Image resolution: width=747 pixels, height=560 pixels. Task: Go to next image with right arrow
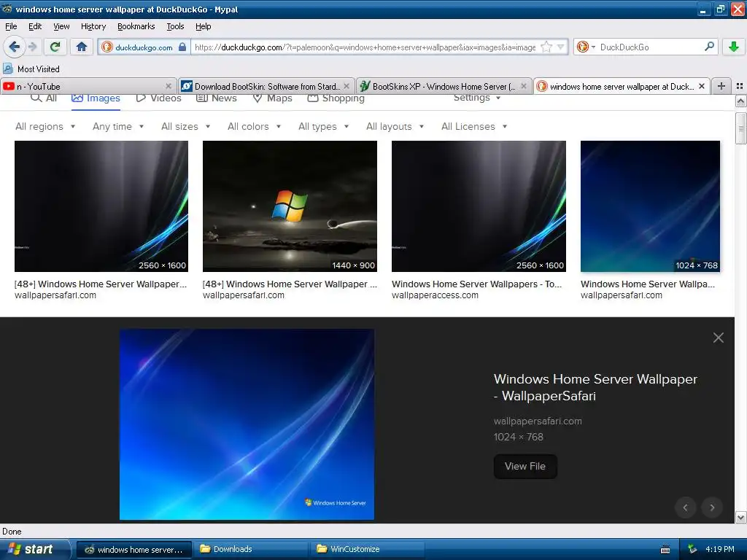(x=712, y=507)
